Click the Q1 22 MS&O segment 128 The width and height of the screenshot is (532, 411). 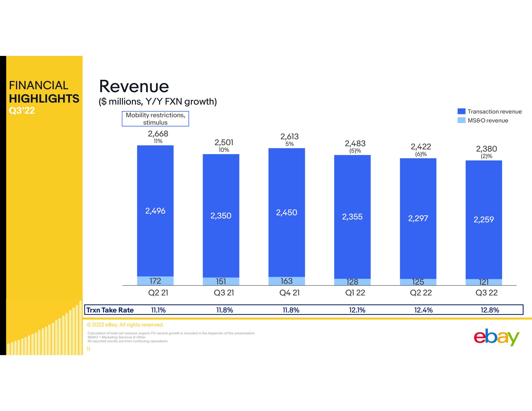coord(352,282)
